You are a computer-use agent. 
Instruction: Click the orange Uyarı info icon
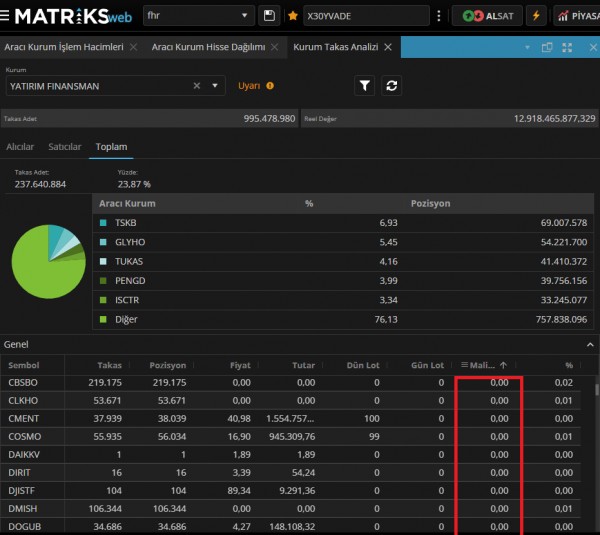point(270,86)
